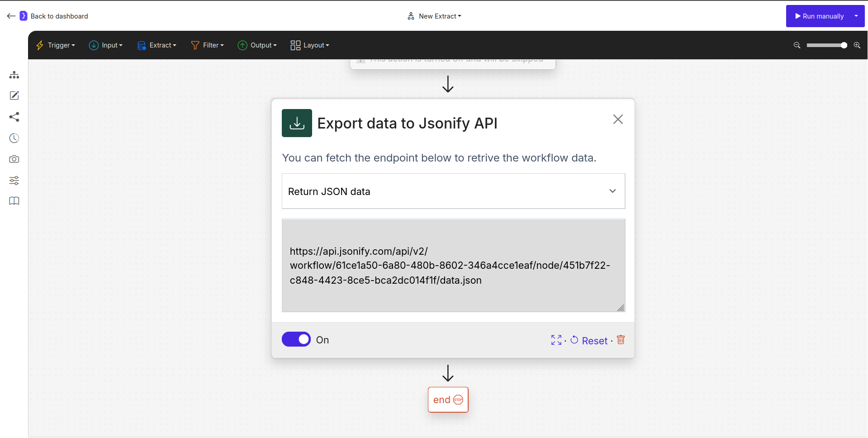Viewport: 868px width, 438px height.
Task: Open the Trigger menu in the toolbar
Action: pos(55,45)
